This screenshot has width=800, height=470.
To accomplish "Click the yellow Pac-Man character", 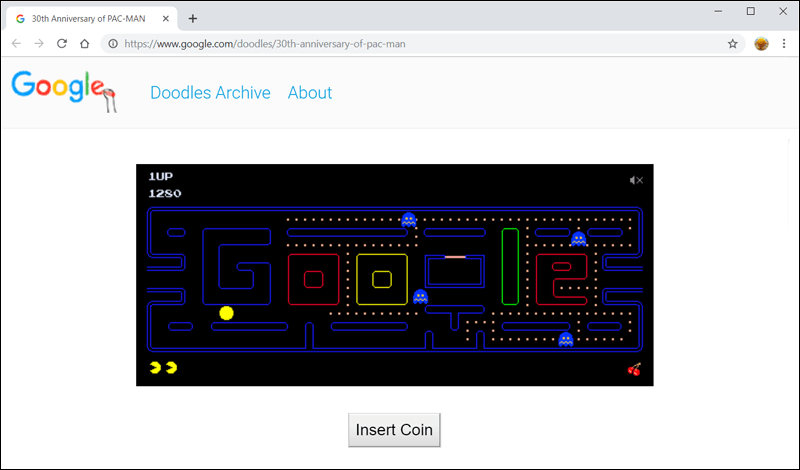I will coord(226,313).
